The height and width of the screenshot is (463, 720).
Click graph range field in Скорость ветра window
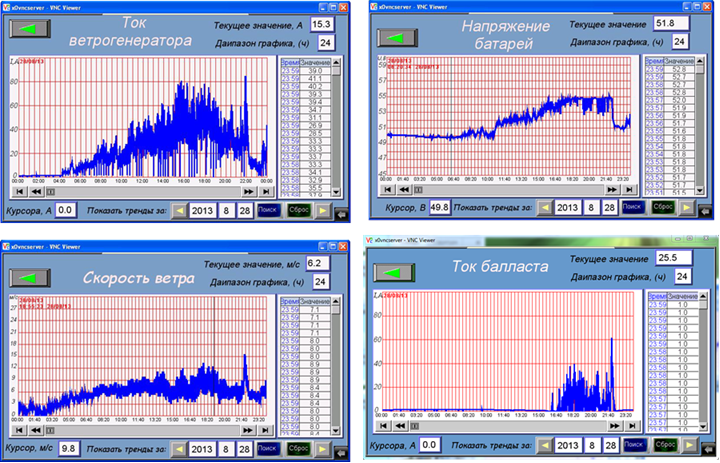coord(321,282)
